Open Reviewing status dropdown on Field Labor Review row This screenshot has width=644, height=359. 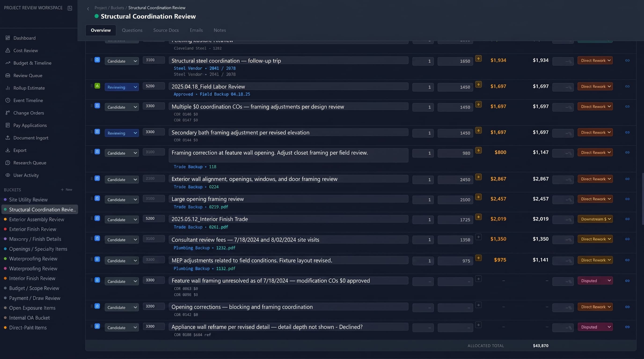[x=121, y=87]
